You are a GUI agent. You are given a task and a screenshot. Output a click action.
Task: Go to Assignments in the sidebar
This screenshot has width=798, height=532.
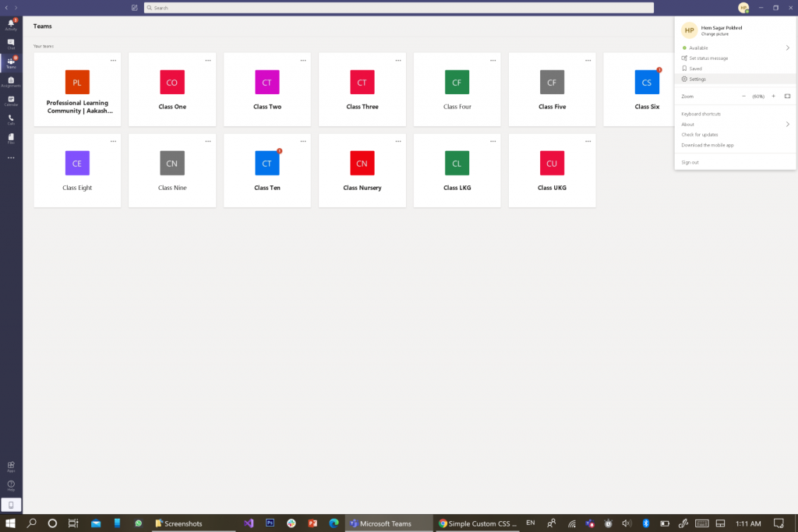pyautogui.click(x=11, y=82)
